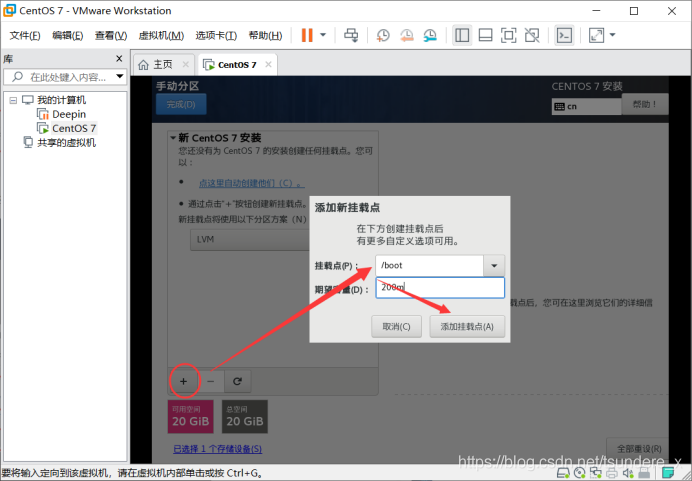Open the snapshot manager icon
Screen dimensions: 692x481
[x=430, y=35]
